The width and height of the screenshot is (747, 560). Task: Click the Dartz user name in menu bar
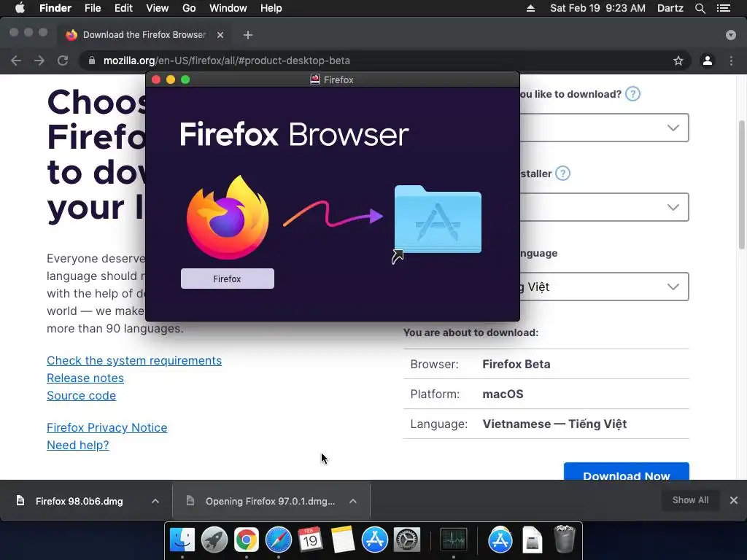[x=670, y=8]
